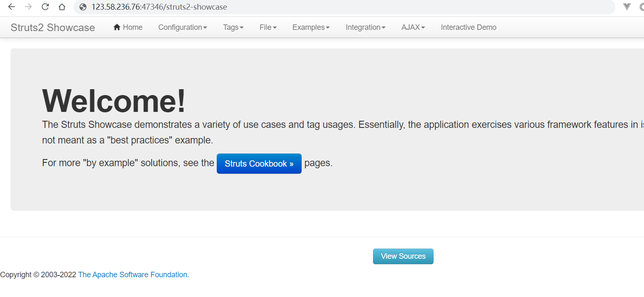This screenshot has height=297, width=644.
Task: Expand the Integration dropdown menu
Action: tap(365, 27)
